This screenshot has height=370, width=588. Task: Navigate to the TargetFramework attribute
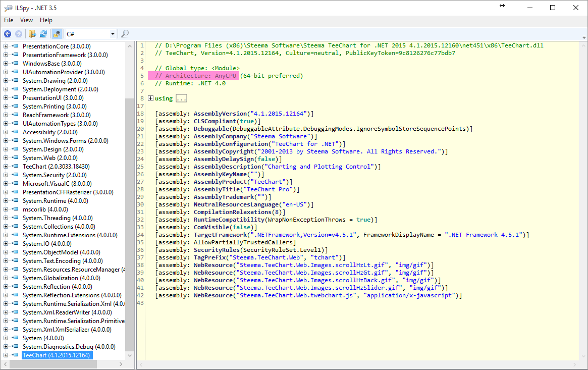click(220, 235)
